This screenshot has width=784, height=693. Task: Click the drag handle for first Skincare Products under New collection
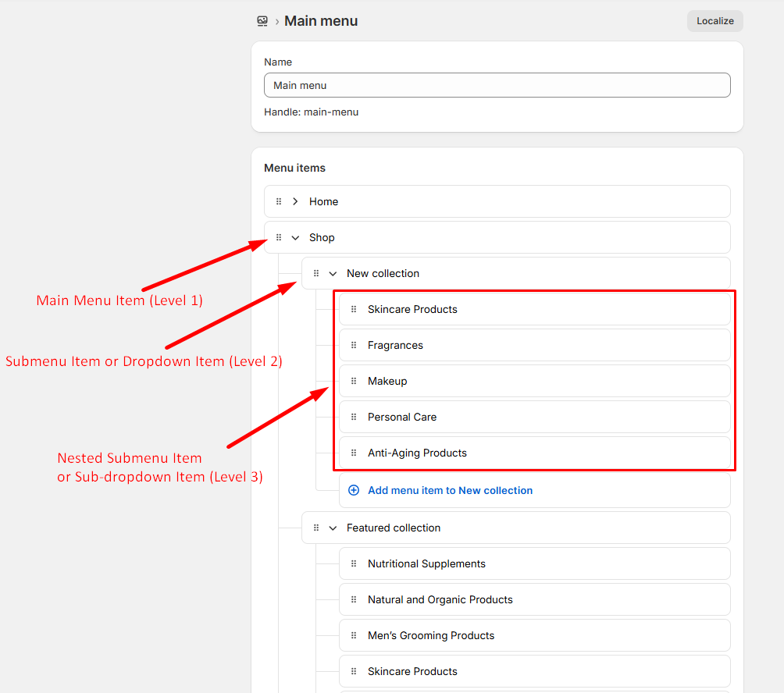(354, 309)
